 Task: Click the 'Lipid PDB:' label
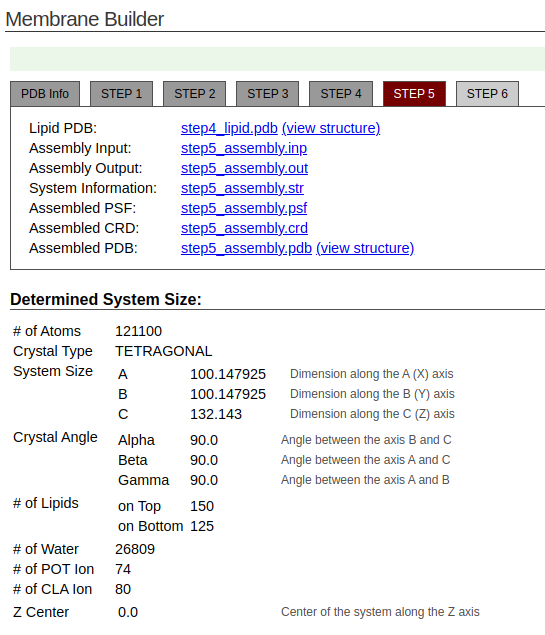pyautogui.click(x=63, y=128)
